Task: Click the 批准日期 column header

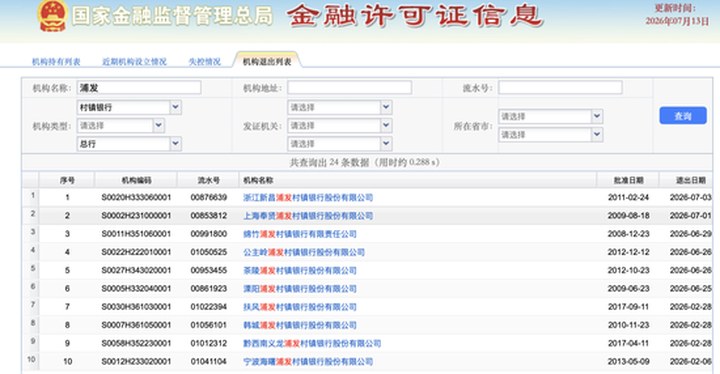Action: 628,180
